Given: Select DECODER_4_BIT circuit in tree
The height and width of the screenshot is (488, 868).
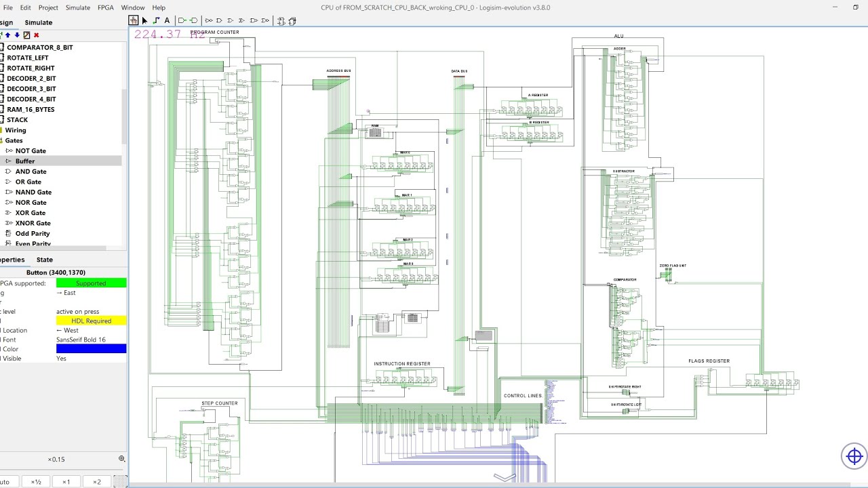Looking at the screenshot, I should click(x=31, y=99).
